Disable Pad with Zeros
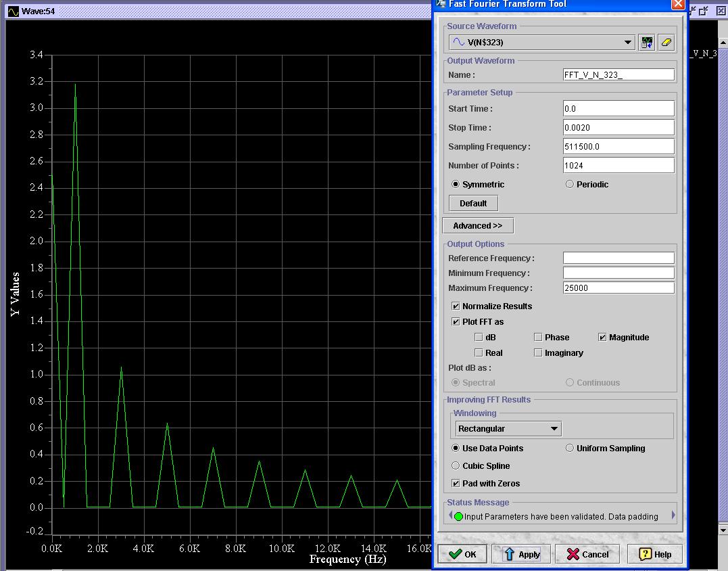728x571 pixels. pos(456,483)
